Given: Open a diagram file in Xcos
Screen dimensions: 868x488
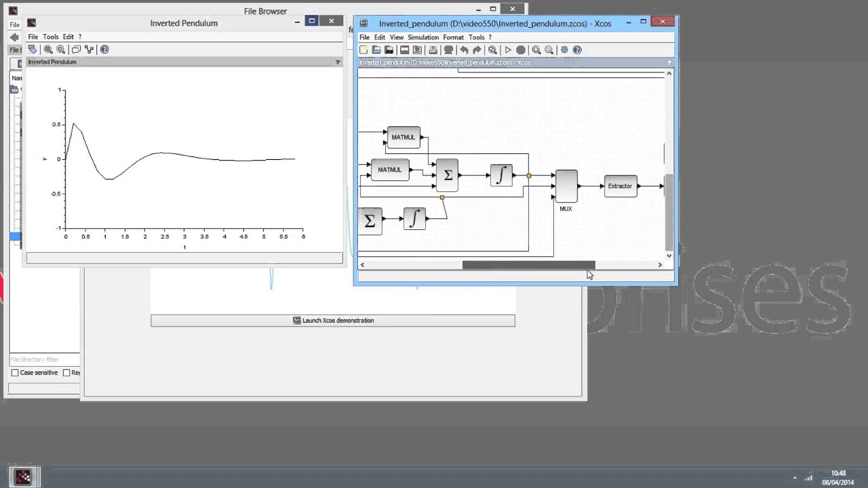Looking at the screenshot, I should click(376, 49).
